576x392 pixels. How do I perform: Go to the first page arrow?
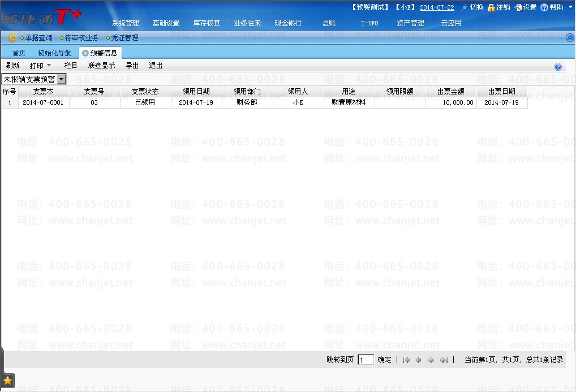(406, 360)
